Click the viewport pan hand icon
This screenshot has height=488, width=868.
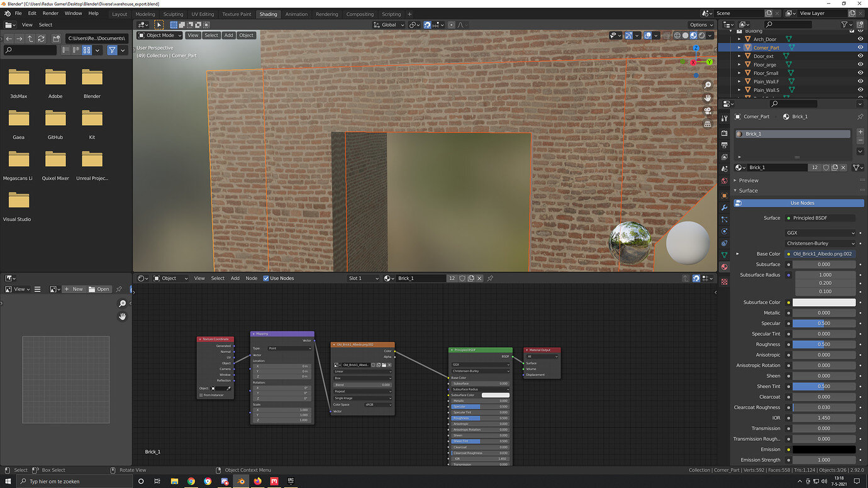click(x=708, y=98)
